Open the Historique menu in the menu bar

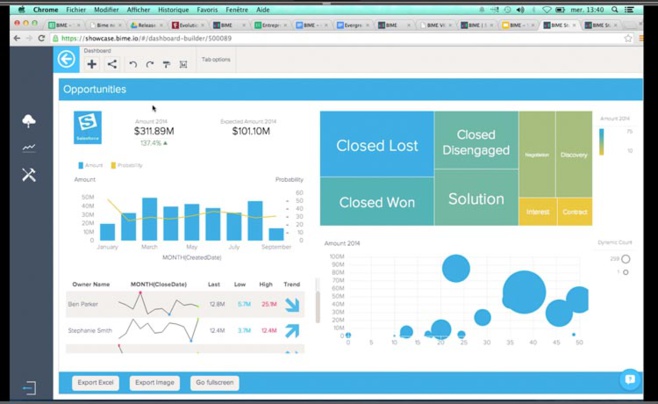pyautogui.click(x=173, y=9)
